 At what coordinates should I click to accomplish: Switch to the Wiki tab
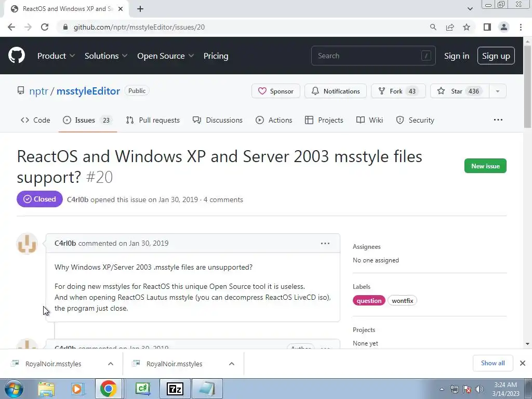click(369, 120)
